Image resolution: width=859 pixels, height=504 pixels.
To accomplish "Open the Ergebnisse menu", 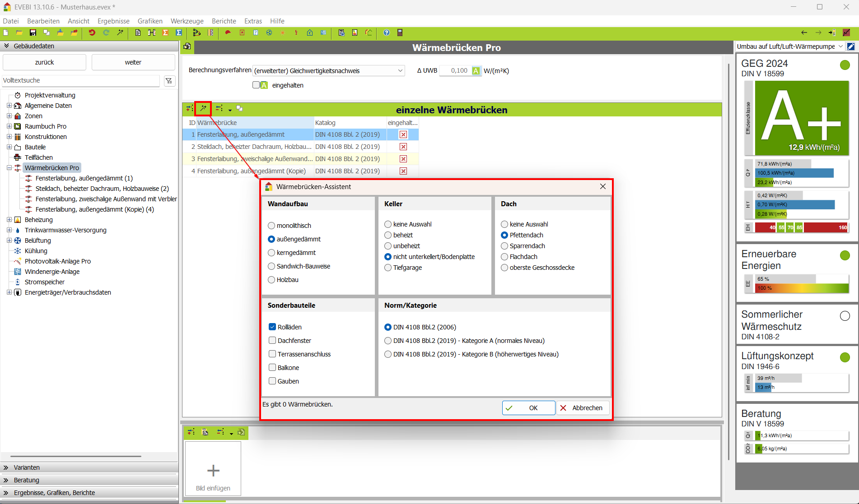I will (x=113, y=21).
